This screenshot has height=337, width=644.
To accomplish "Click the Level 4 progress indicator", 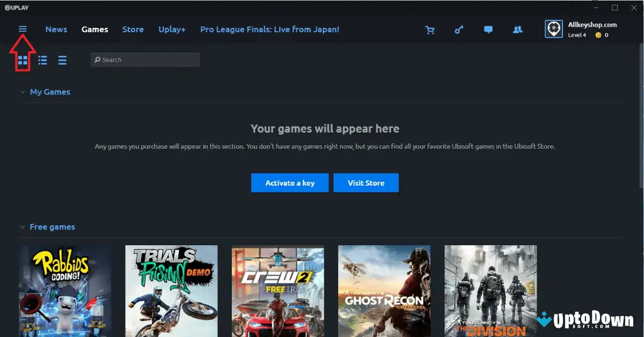I will pos(576,35).
